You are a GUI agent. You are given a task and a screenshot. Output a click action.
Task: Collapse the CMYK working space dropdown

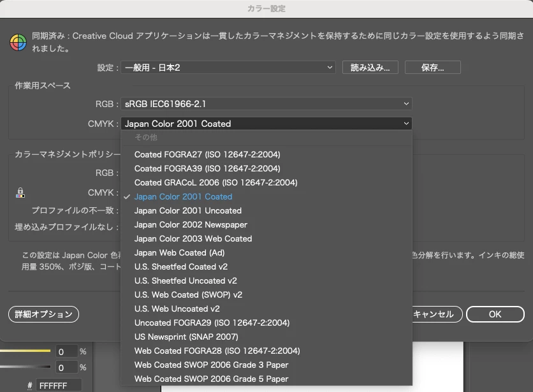tap(266, 124)
